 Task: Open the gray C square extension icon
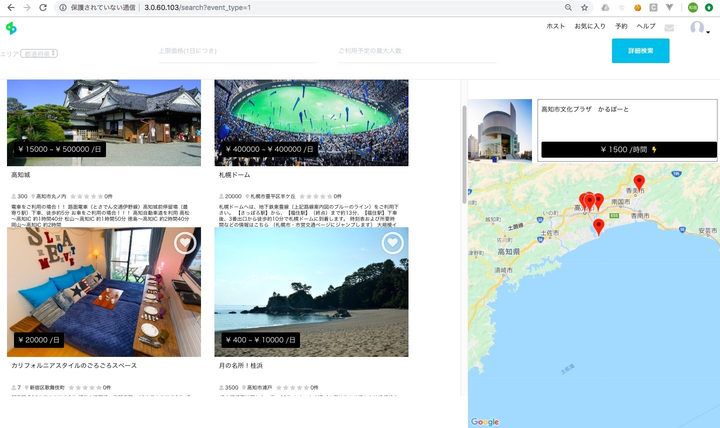pyautogui.click(x=653, y=7)
